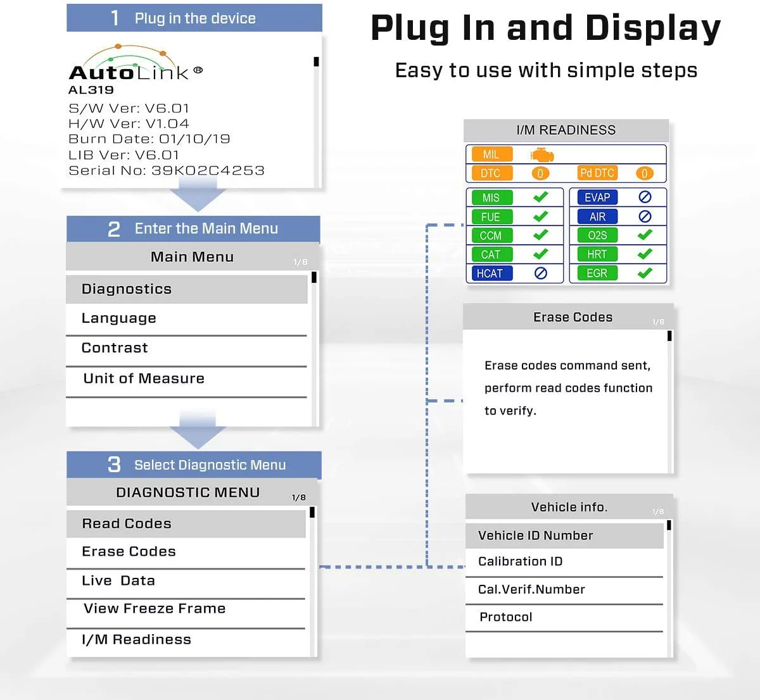Open the Diagnostics menu entry

(x=126, y=289)
